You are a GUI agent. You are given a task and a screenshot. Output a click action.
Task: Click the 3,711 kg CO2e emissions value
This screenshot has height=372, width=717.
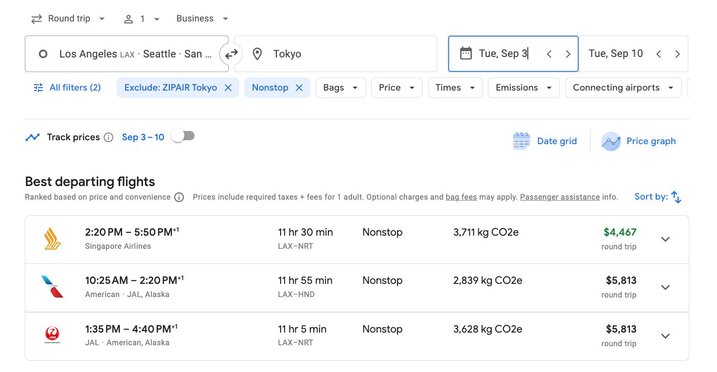[486, 232]
